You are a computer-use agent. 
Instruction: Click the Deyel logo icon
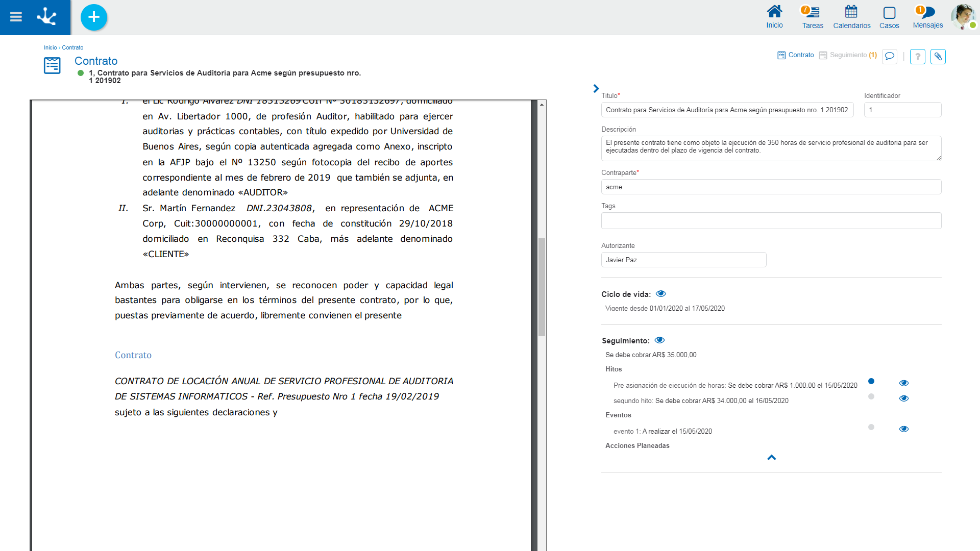click(x=47, y=17)
